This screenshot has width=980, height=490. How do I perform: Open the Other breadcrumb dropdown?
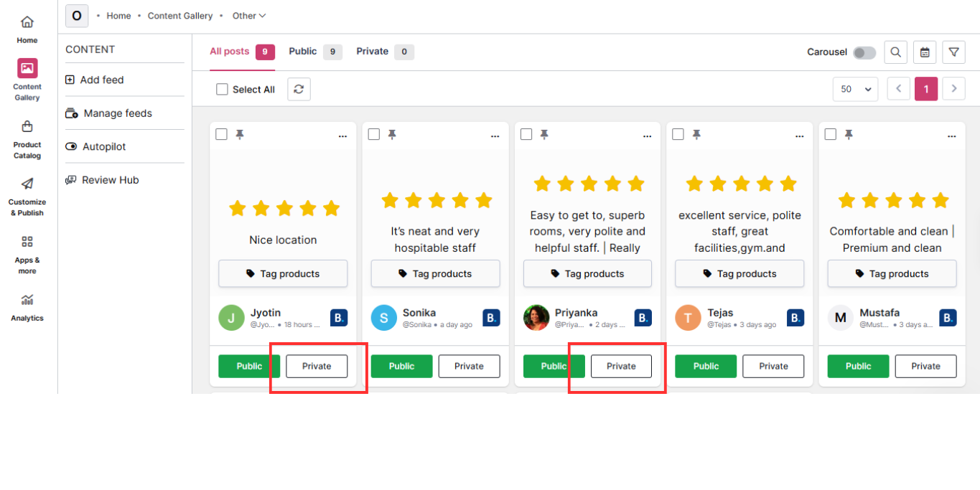pyautogui.click(x=249, y=16)
